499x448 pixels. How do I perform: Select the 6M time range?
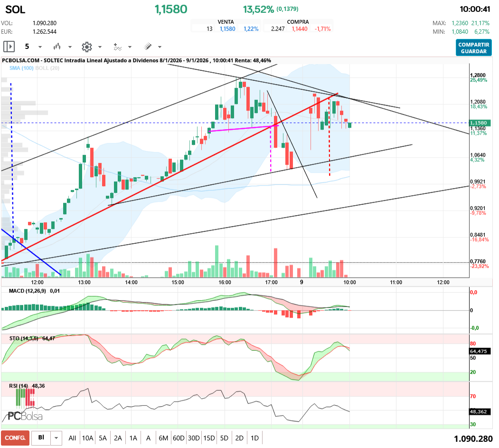coord(163,438)
